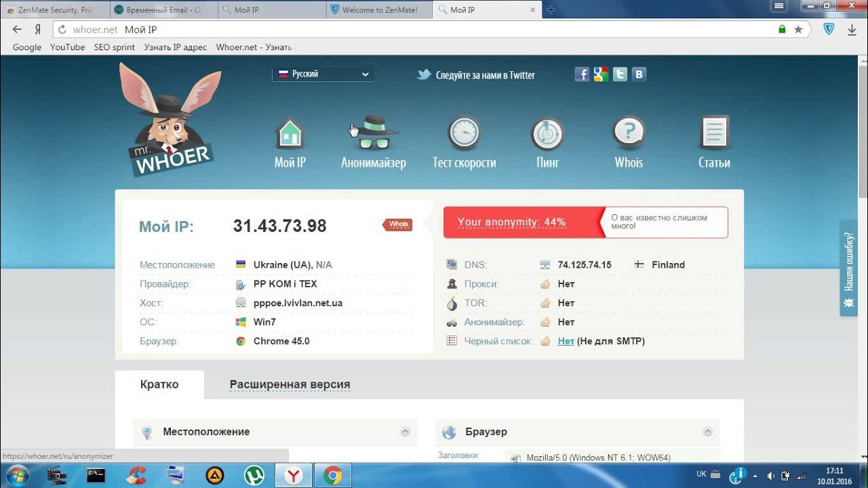Open the Узнать IP адрес bookmark
The height and width of the screenshot is (488, 868).
coord(175,47)
